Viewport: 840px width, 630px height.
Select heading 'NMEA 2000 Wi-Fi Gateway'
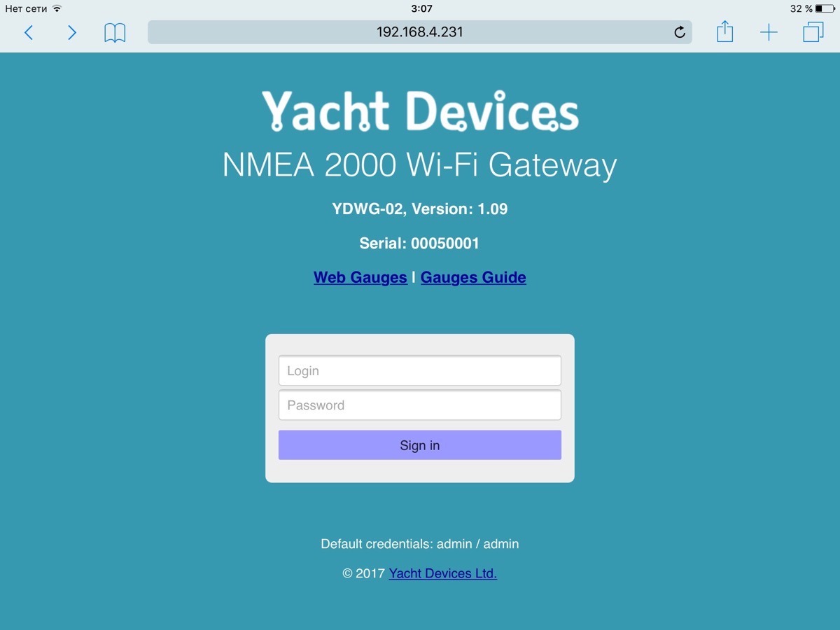[x=420, y=166]
